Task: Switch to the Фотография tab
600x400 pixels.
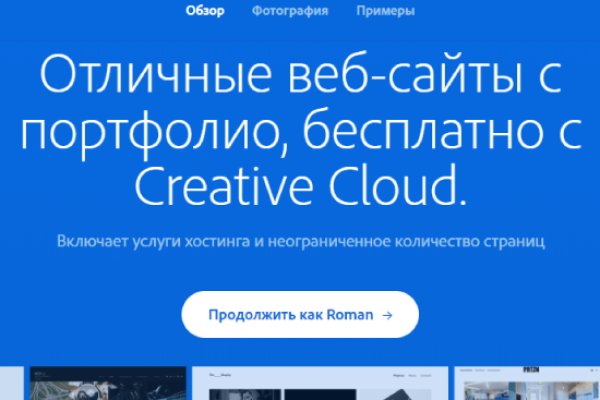Action: [x=290, y=12]
